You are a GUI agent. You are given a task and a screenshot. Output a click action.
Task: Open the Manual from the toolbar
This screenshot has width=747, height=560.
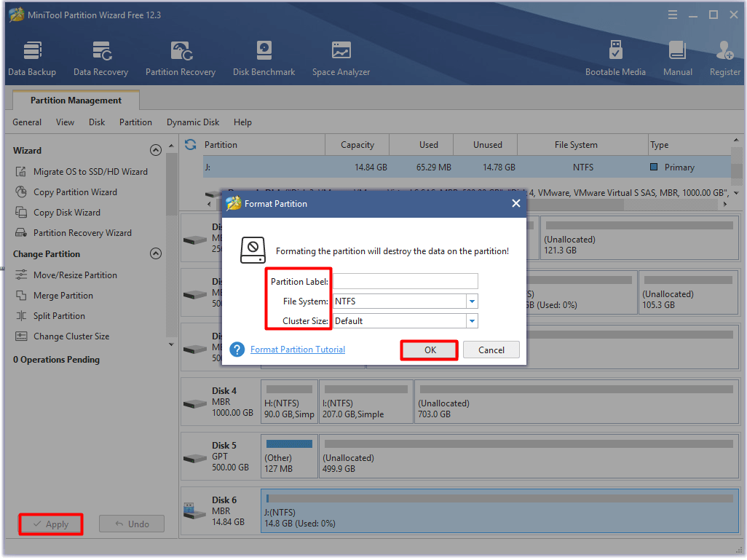(x=677, y=59)
